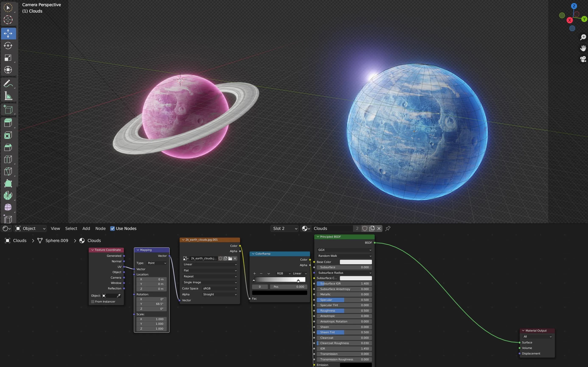Select the Rotate tool in toolbar
This screenshot has width=588, height=367.
[8, 46]
